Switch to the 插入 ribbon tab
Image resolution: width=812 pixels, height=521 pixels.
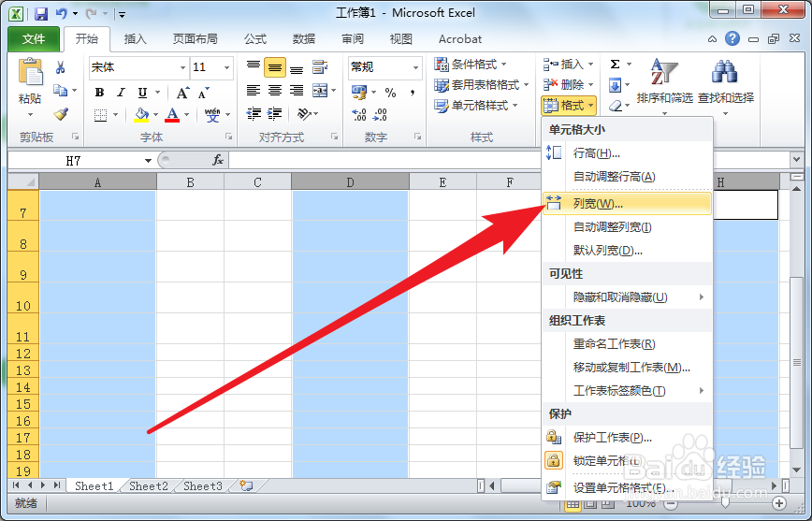tap(135, 39)
